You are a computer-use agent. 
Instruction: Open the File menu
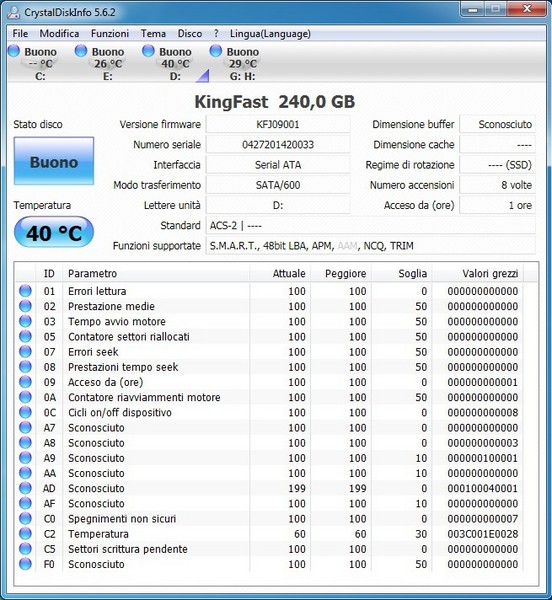[x=20, y=34]
